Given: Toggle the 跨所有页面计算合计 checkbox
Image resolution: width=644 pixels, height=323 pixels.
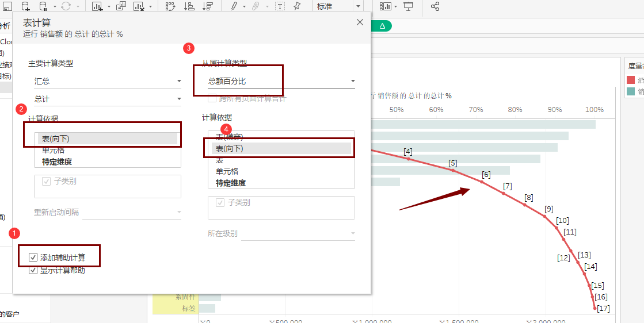Looking at the screenshot, I should [212, 98].
